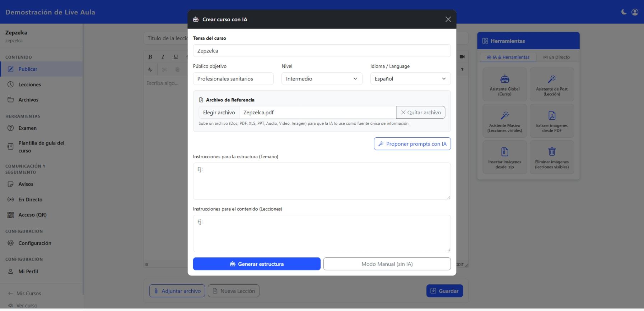644x311 pixels.
Task: Switch to En Directo tab in Herramientas
Action: 556,57
